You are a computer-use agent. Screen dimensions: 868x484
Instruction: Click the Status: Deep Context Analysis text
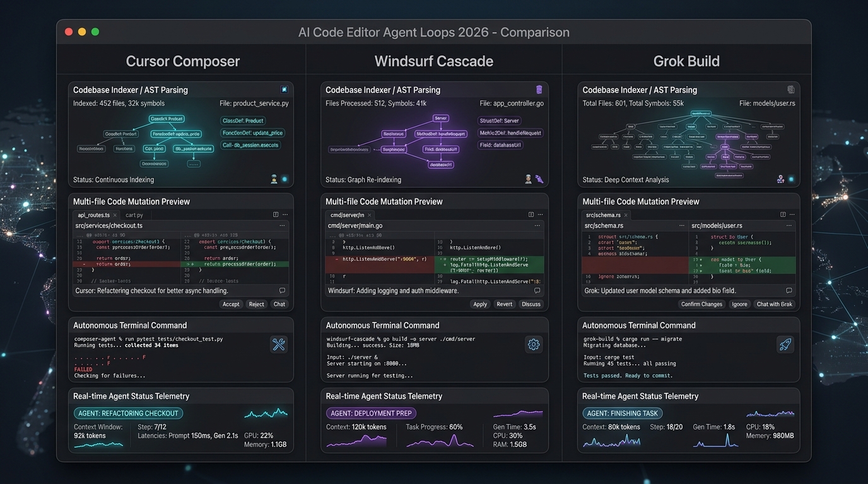coord(626,180)
